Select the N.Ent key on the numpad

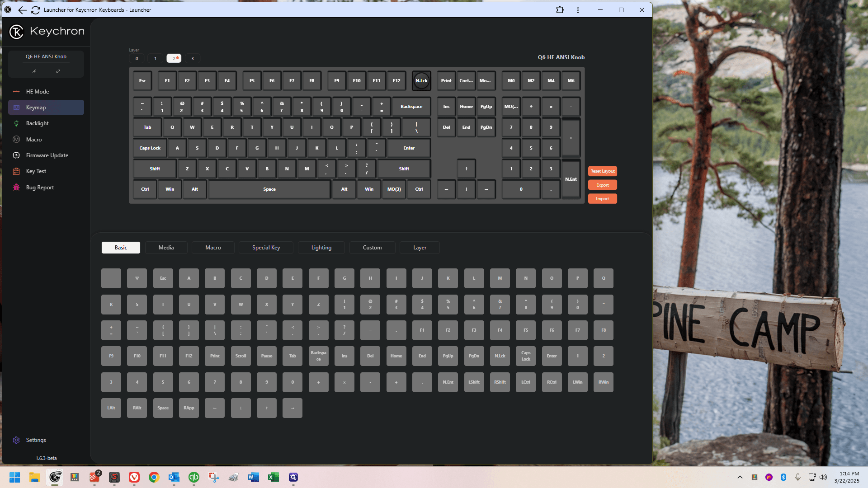click(571, 179)
